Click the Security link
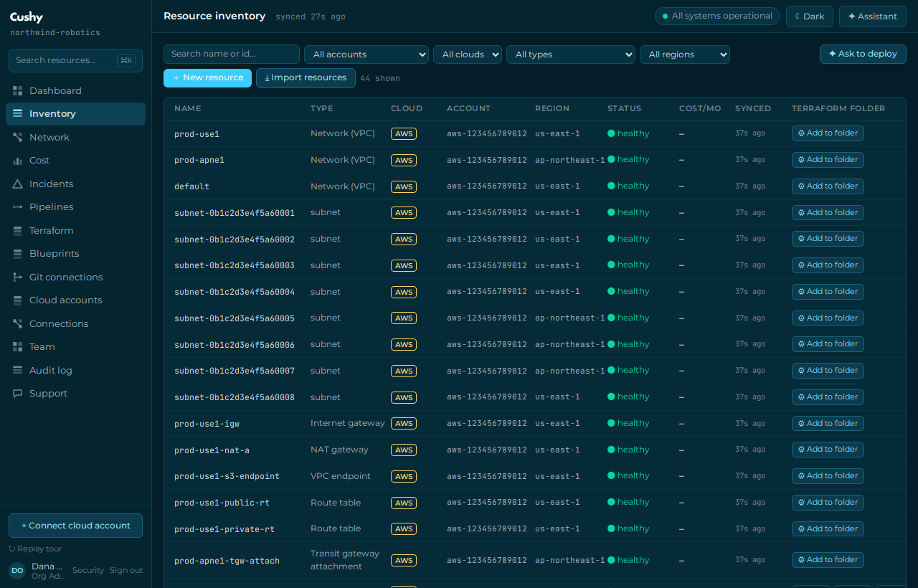The width and height of the screenshot is (918, 588). 88,571
